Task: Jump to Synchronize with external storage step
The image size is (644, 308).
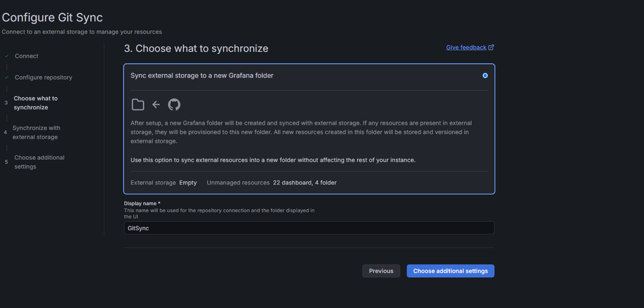Action: point(36,132)
